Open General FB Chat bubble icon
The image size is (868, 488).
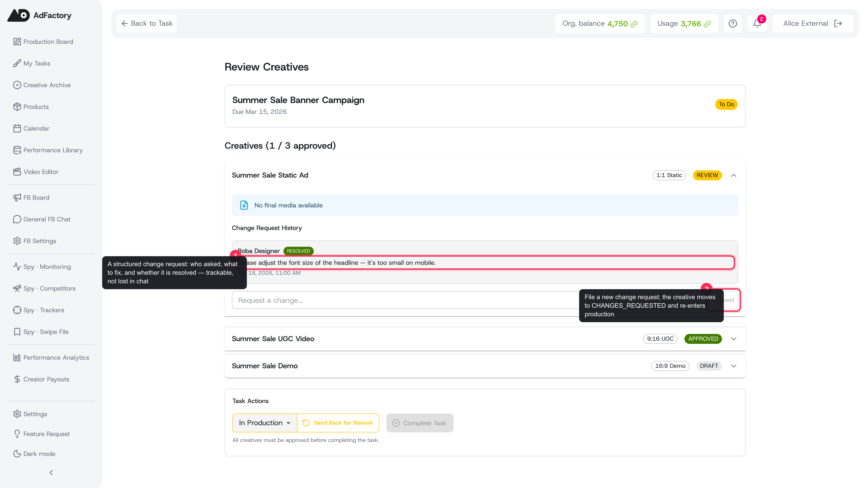[x=17, y=219]
